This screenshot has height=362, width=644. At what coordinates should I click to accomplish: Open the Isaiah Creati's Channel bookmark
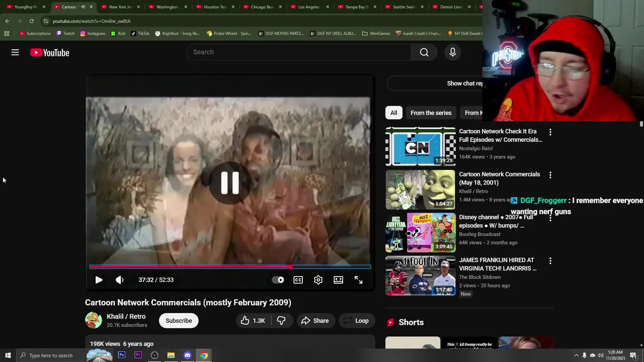[x=419, y=34]
